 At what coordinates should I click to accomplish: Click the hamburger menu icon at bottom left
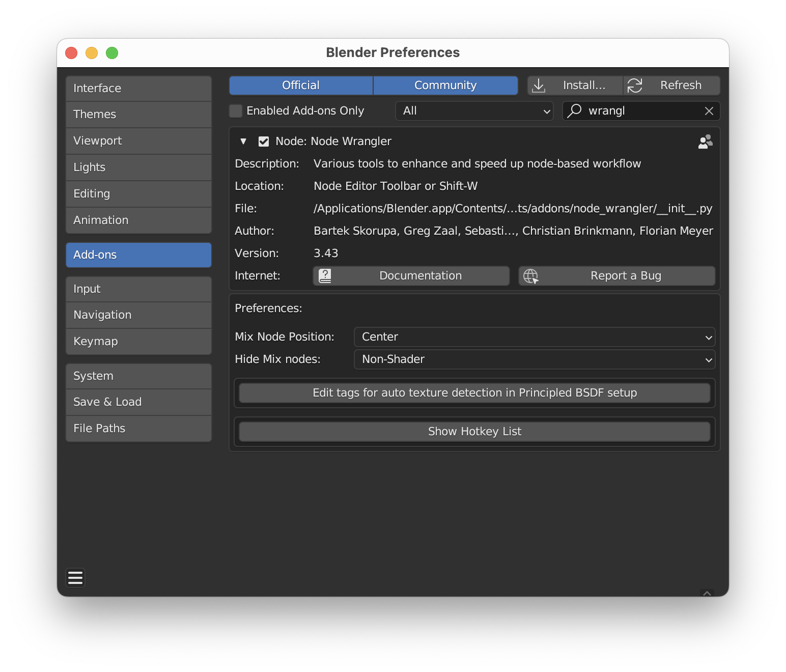(x=75, y=578)
